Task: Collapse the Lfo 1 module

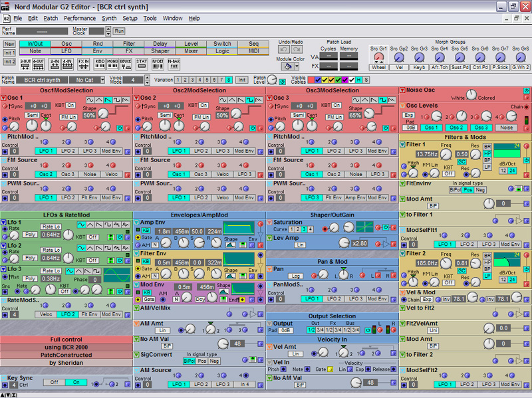Action: pos(4,223)
